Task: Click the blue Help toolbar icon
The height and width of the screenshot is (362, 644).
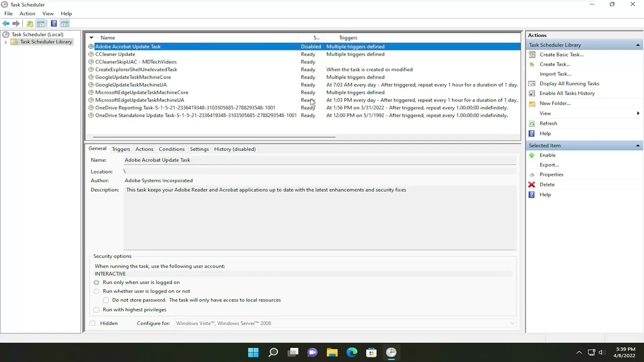Action: [x=54, y=24]
